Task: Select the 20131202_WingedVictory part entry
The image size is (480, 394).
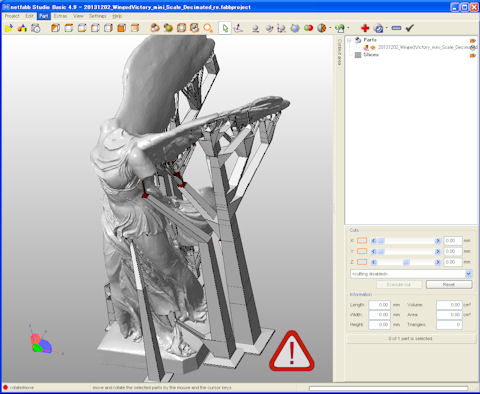Action: [427, 47]
